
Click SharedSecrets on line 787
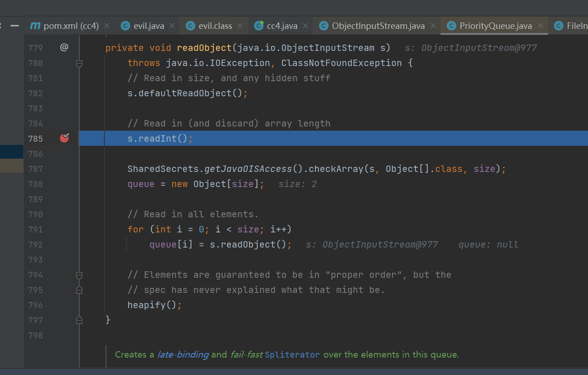click(163, 169)
